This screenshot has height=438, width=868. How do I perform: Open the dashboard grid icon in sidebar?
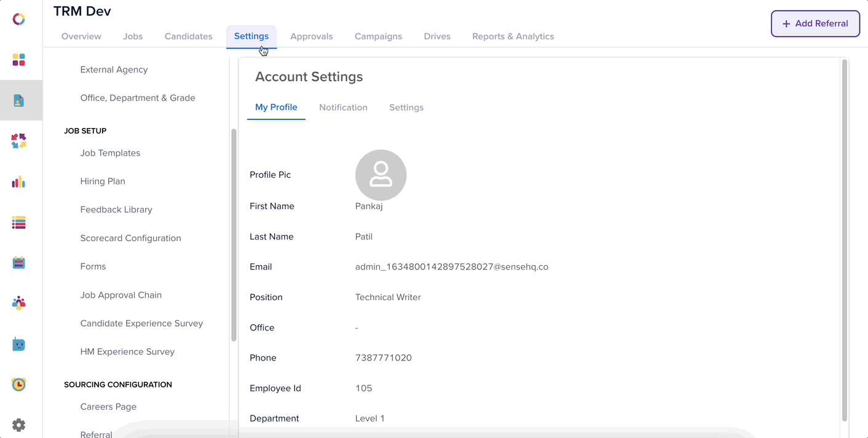click(18, 60)
